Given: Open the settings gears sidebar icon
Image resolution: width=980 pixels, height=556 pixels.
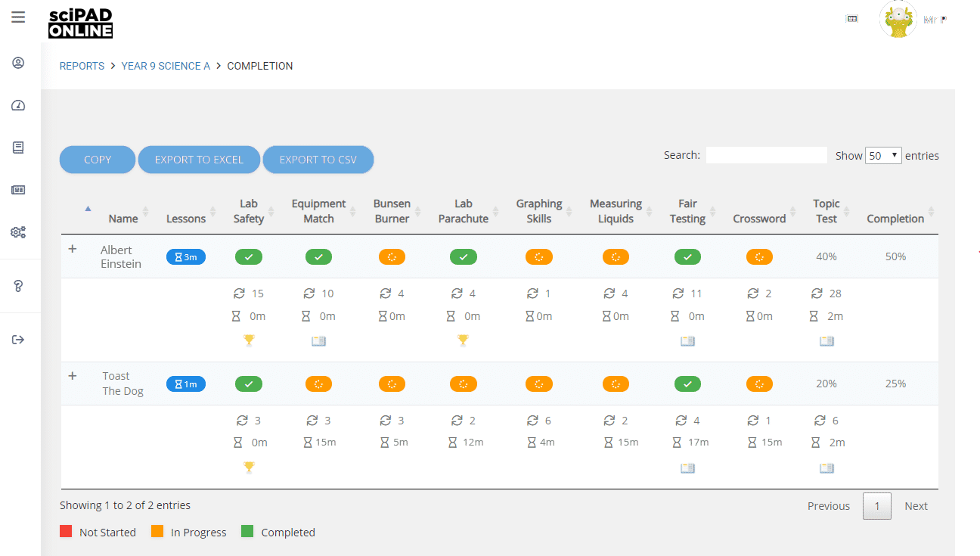Looking at the screenshot, I should 18,232.
